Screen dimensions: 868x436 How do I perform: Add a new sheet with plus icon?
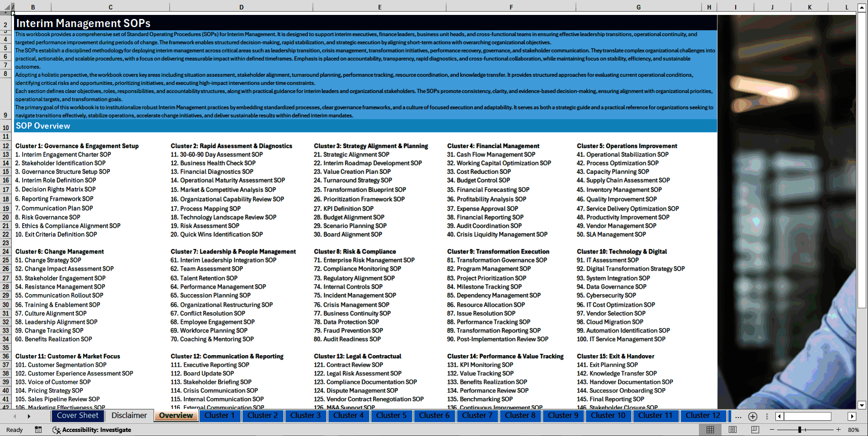tap(753, 416)
